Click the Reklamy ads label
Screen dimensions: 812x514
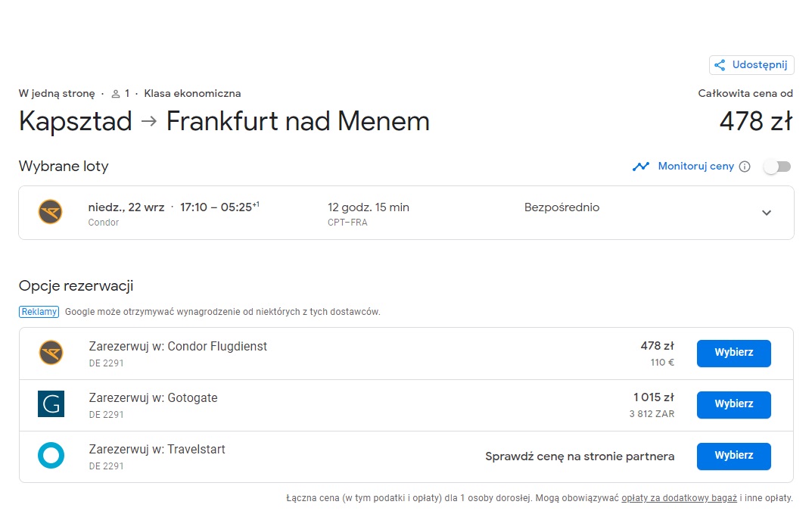39,312
